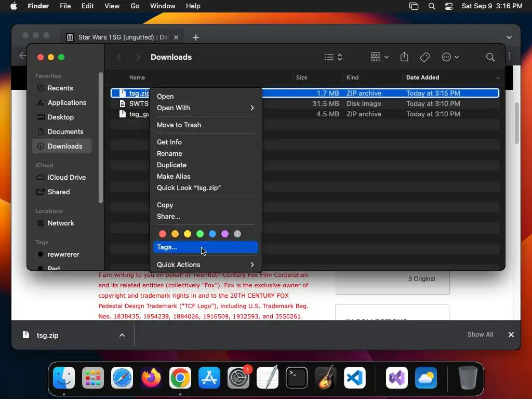The image size is (532, 399).
Task: Click the Edit Tags toolbar icon
Action: pos(424,57)
